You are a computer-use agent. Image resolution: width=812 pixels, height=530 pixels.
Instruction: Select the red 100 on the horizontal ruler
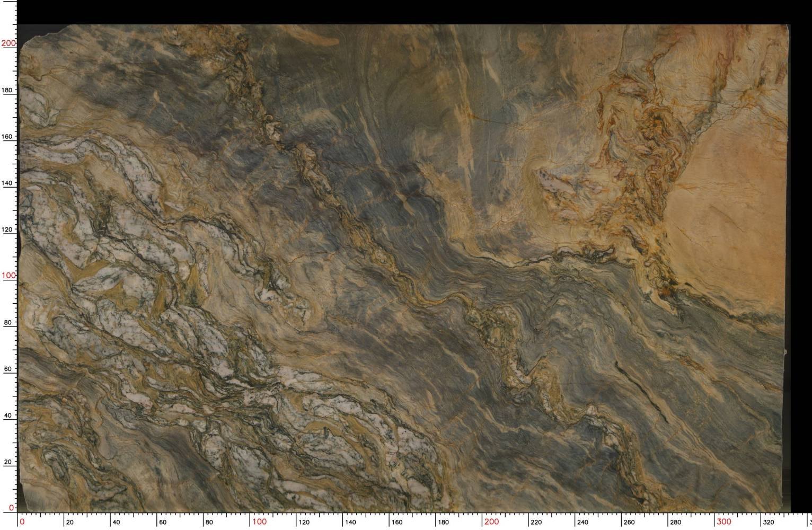click(259, 522)
